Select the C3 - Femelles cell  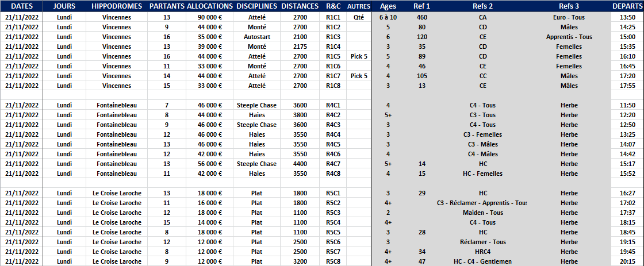[483, 134]
